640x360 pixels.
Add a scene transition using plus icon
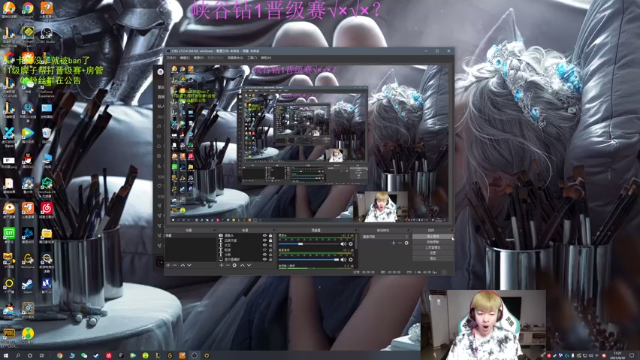(393, 243)
